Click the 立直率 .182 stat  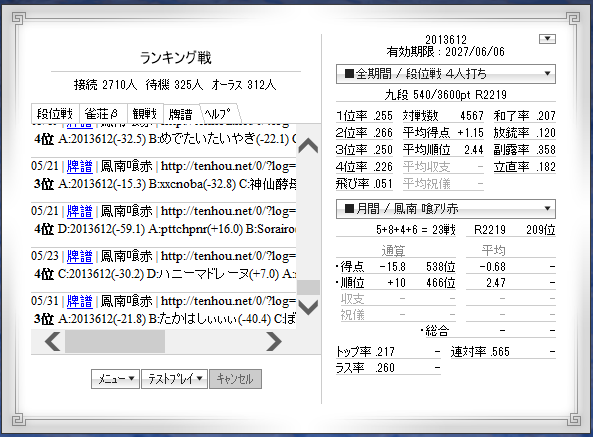(524, 167)
